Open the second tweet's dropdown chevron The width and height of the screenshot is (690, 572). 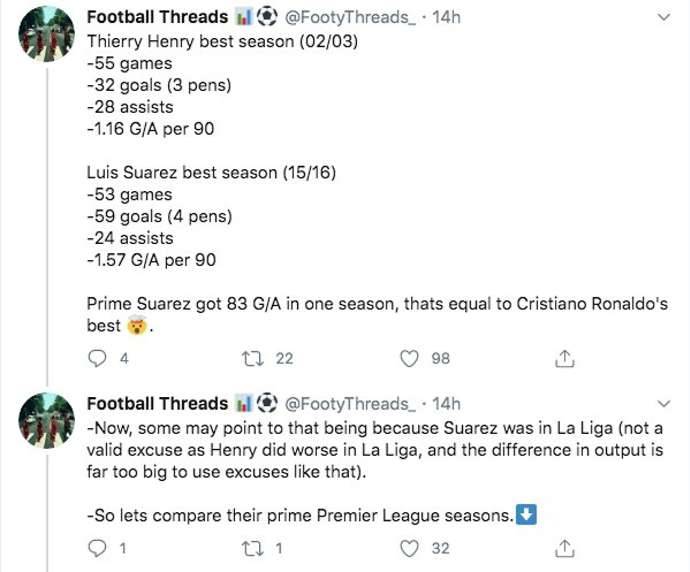point(664,404)
